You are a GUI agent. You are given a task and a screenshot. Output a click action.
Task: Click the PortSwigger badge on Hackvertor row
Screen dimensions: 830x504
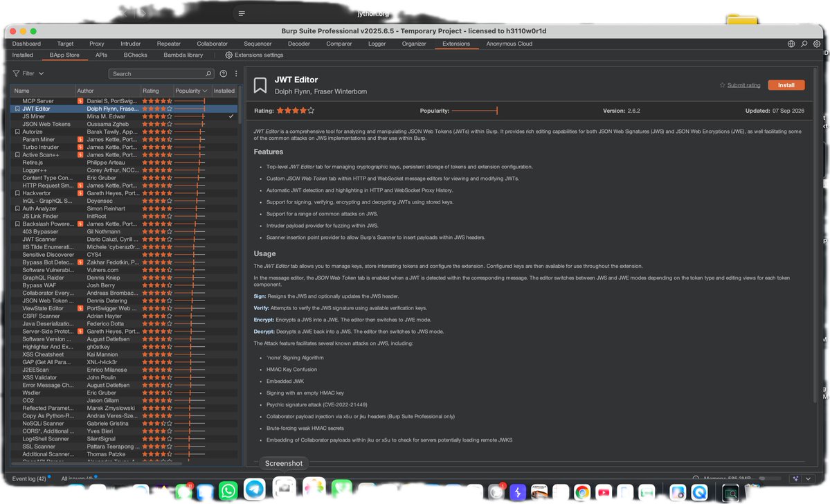(x=80, y=193)
